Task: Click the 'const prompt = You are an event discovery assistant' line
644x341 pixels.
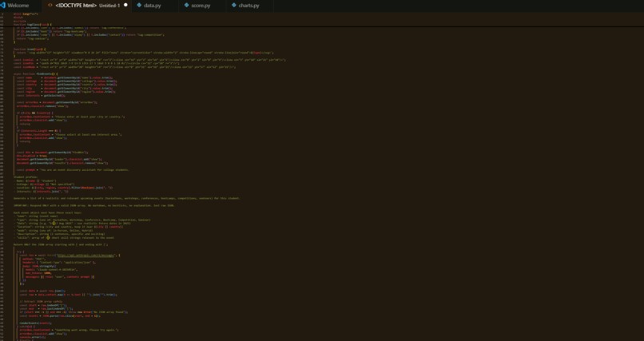Action: pos(73,169)
